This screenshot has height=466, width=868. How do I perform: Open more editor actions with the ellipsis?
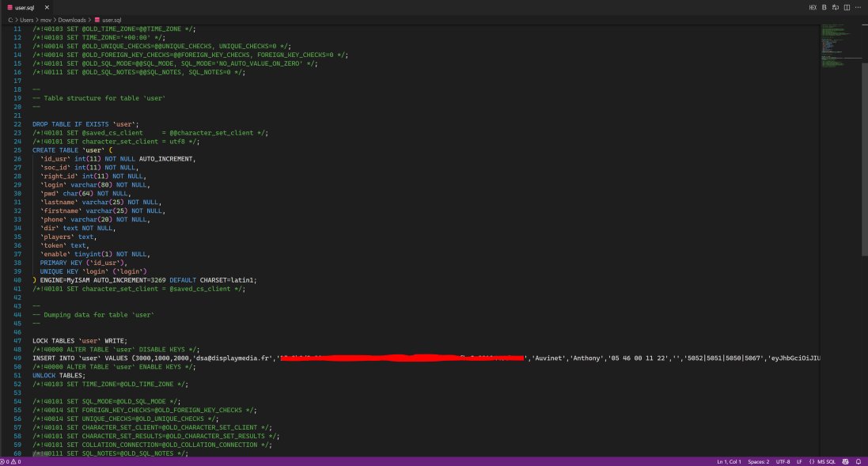click(x=858, y=7)
